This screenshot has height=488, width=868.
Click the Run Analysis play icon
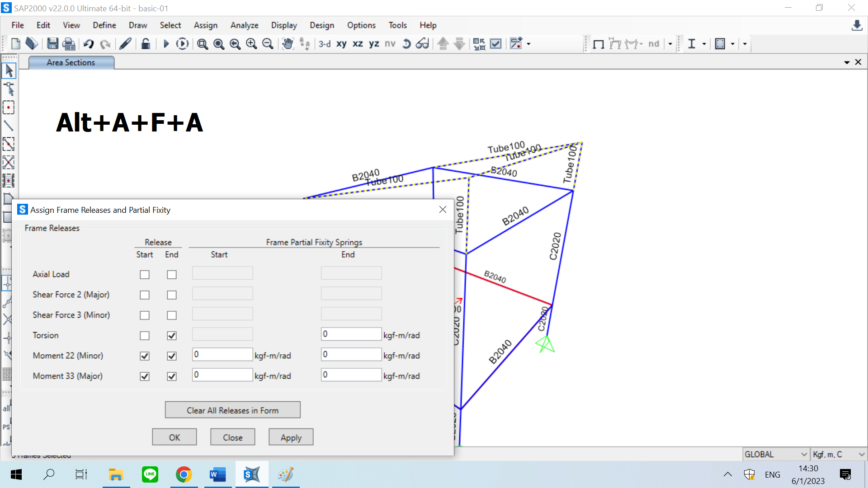166,44
